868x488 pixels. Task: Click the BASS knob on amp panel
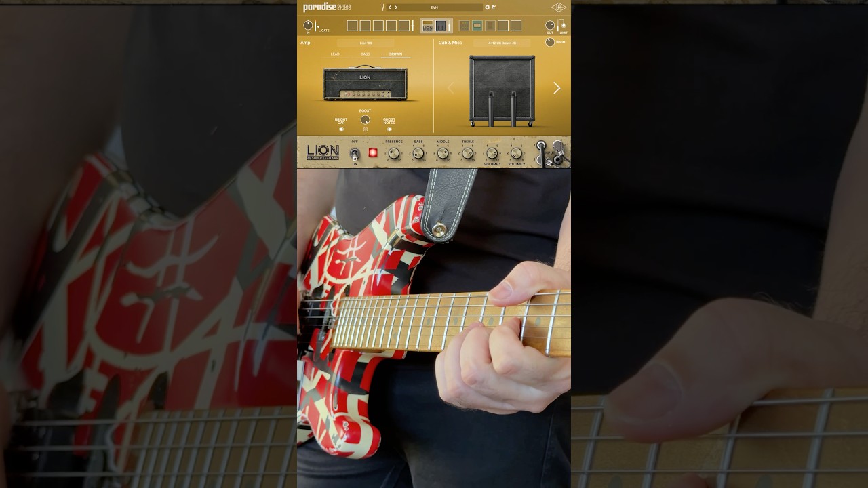418,153
